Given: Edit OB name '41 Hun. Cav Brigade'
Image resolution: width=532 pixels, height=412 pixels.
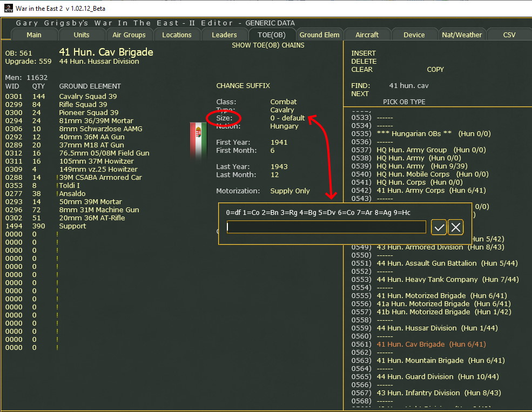Looking at the screenshot, I should coord(106,52).
